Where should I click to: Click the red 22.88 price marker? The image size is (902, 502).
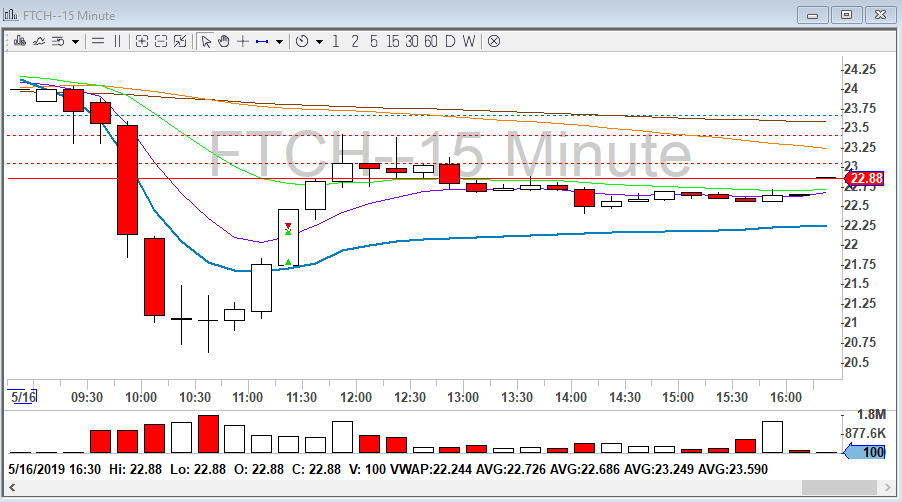(865, 178)
